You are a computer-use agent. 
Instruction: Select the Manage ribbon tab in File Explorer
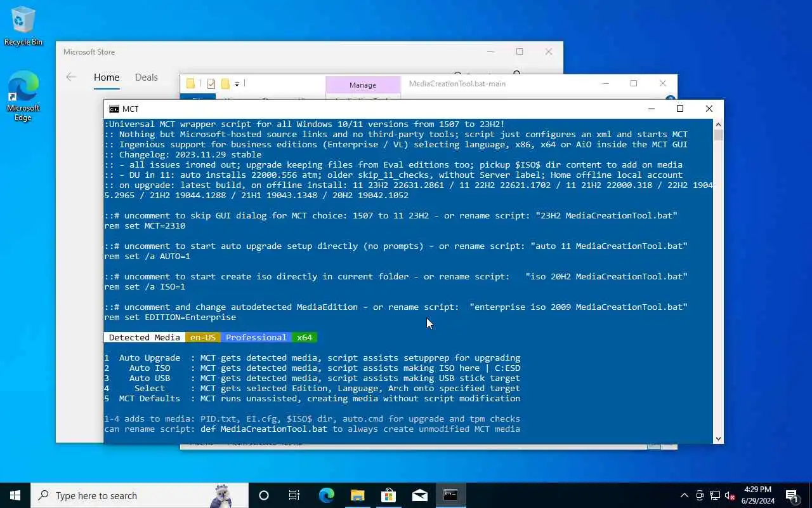tap(363, 85)
